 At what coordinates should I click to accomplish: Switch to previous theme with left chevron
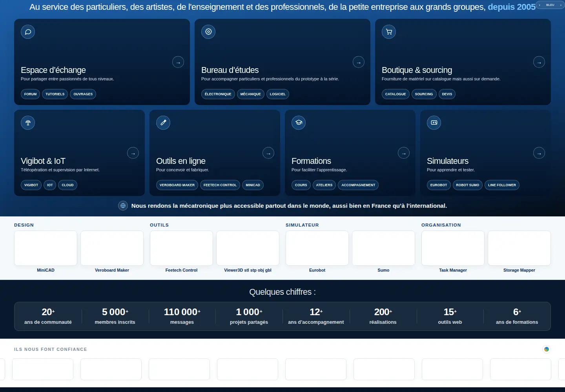point(539,5)
